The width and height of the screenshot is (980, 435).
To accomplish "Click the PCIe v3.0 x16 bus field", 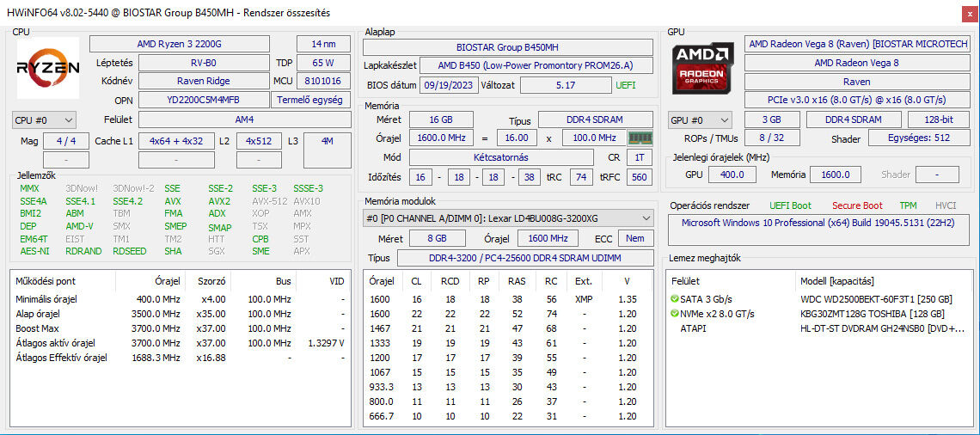I will click(x=857, y=100).
